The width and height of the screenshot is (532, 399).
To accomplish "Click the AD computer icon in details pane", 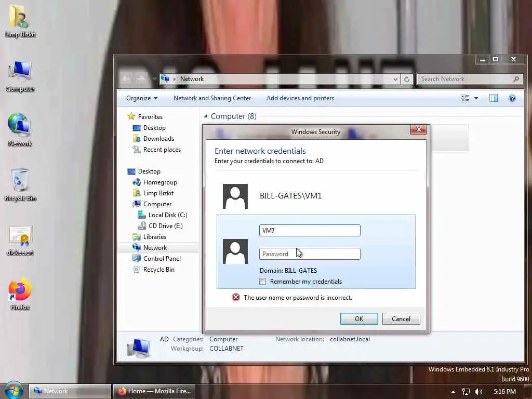I will 138,348.
